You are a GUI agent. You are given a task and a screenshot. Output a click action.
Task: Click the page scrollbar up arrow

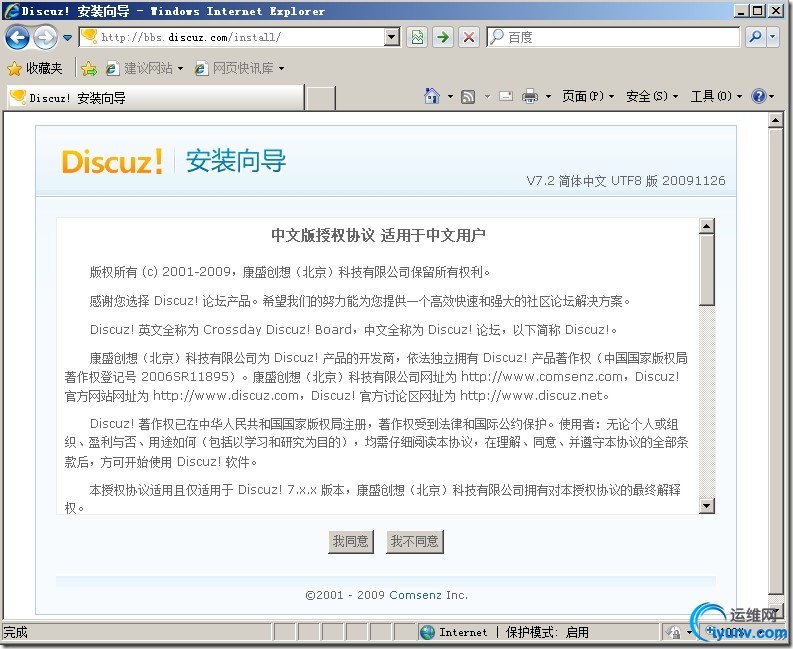pyautogui.click(x=775, y=120)
